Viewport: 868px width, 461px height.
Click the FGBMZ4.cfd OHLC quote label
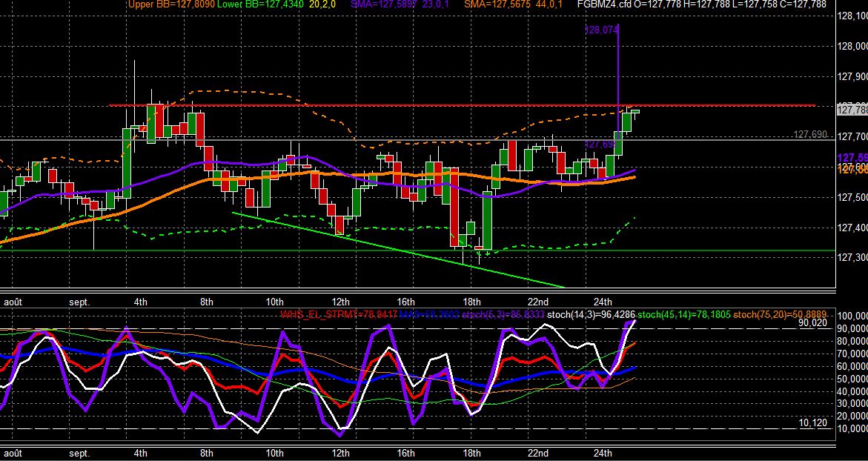click(701, 4)
